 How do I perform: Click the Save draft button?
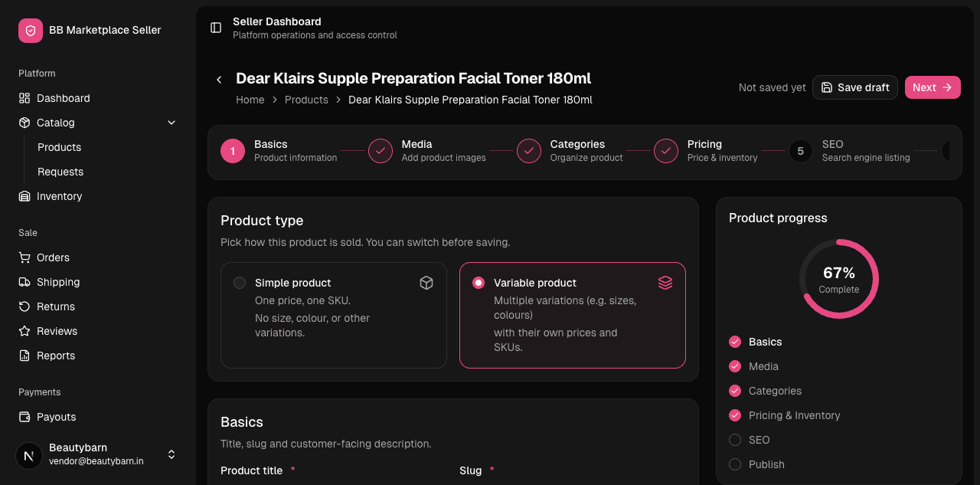pos(855,87)
